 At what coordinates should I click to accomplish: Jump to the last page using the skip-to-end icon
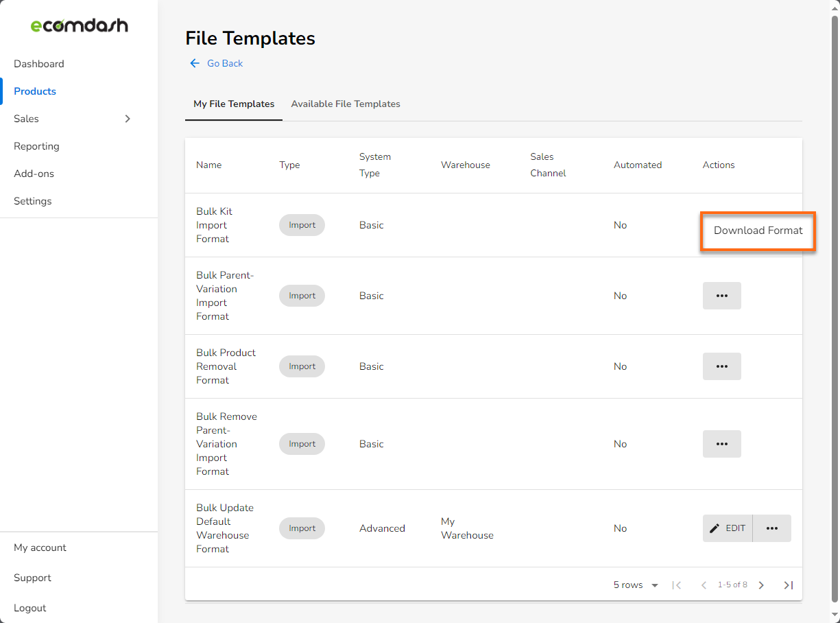[x=788, y=585]
